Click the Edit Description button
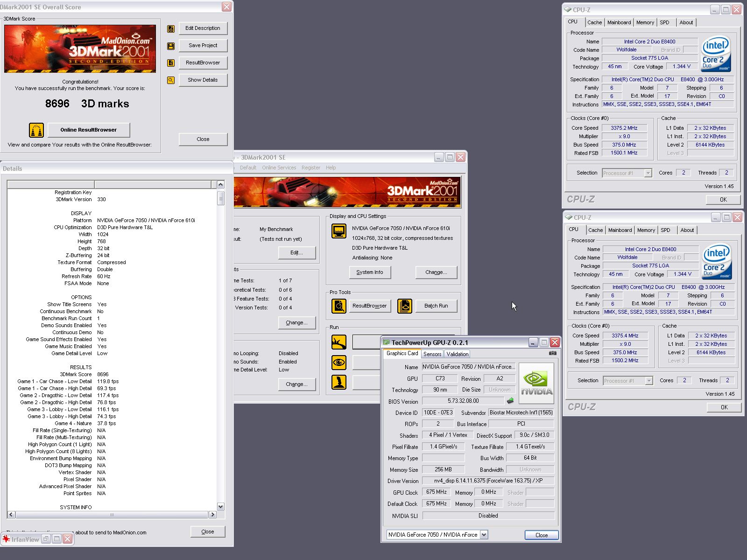 pos(203,28)
